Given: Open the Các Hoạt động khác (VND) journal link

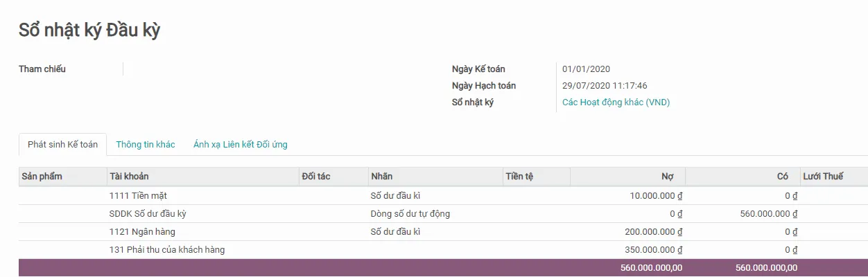Looking at the screenshot, I should click(616, 102).
